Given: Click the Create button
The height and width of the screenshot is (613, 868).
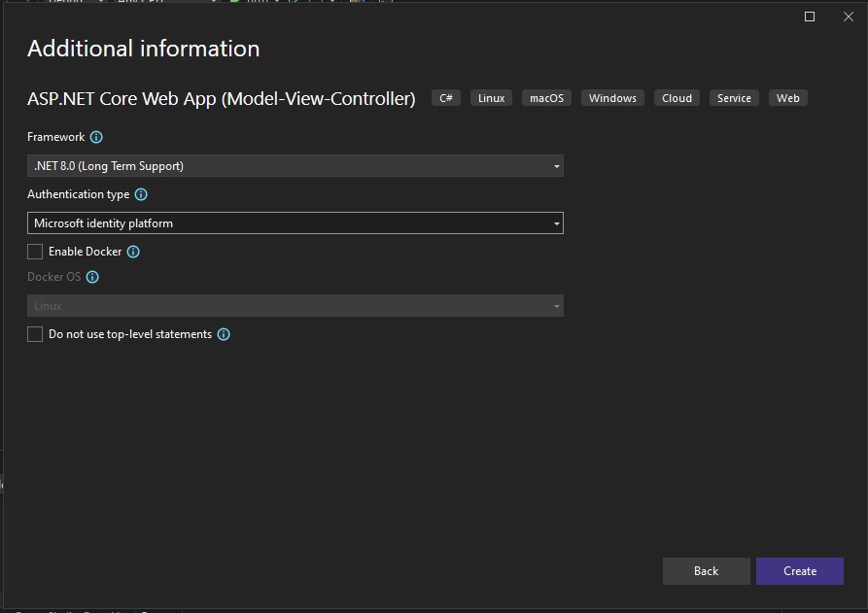Looking at the screenshot, I should (799, 571).
